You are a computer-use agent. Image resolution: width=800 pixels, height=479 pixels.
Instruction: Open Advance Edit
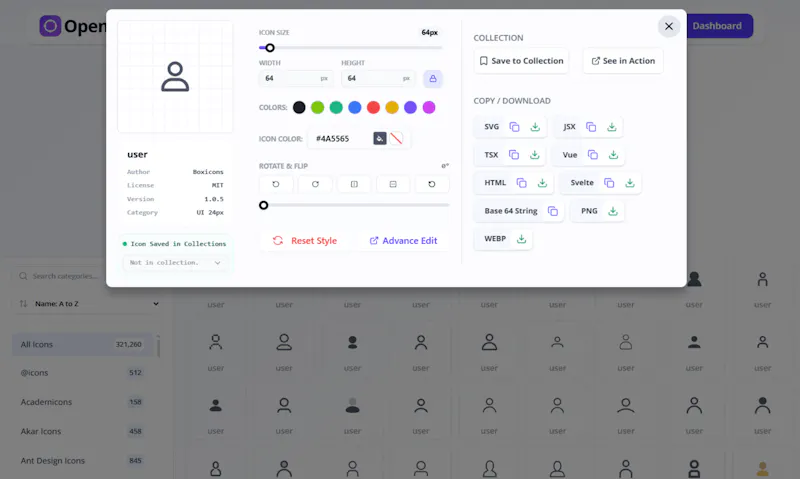point(403,241)
